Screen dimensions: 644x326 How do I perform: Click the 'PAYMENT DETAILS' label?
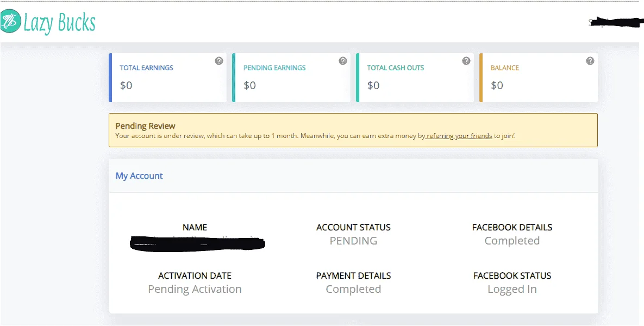coord(353,275)
